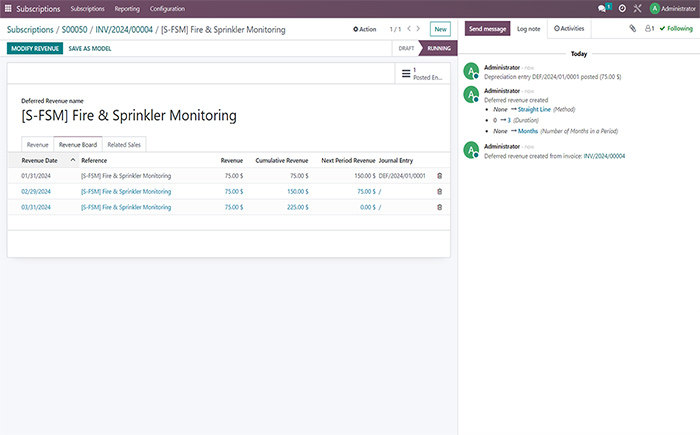Open invoice INV/2024/00004 link in chatter

[x=604, y=156]
